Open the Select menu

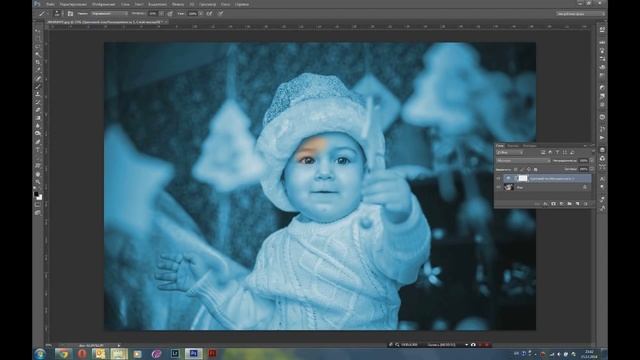(x=158, y=4)
